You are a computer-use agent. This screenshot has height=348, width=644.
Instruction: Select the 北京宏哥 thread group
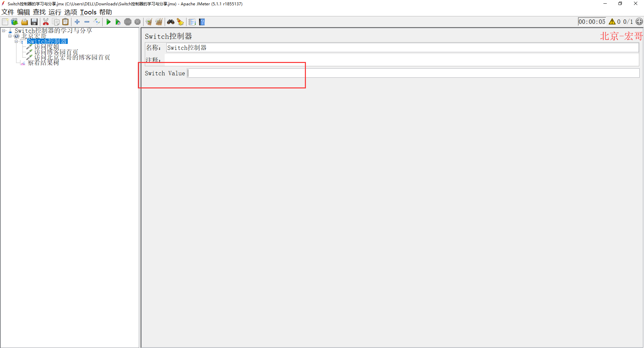click(34, 36)
